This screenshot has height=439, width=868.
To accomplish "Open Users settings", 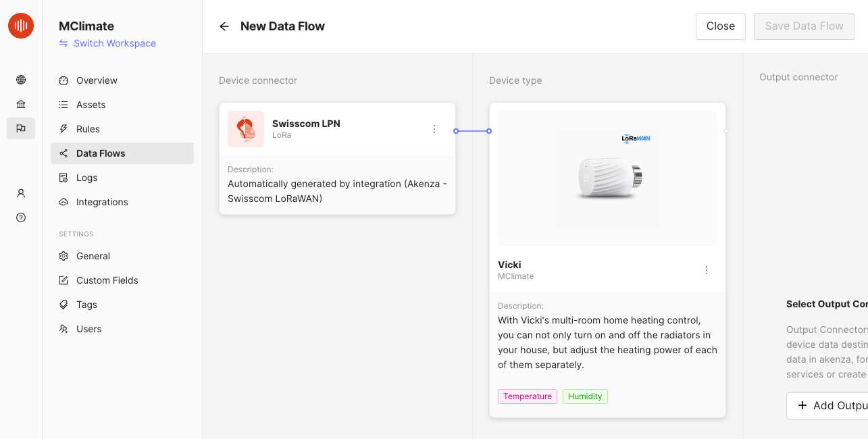I will tap(122, 329).
